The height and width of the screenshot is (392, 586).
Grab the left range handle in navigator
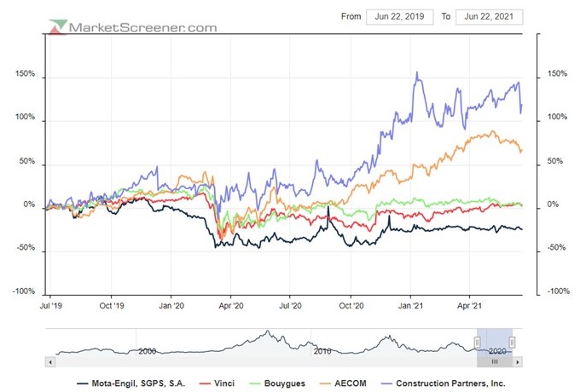478,342
